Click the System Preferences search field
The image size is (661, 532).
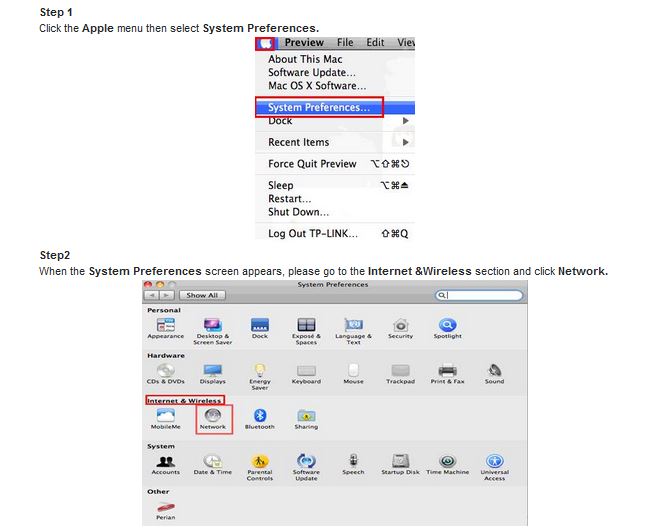482,295
